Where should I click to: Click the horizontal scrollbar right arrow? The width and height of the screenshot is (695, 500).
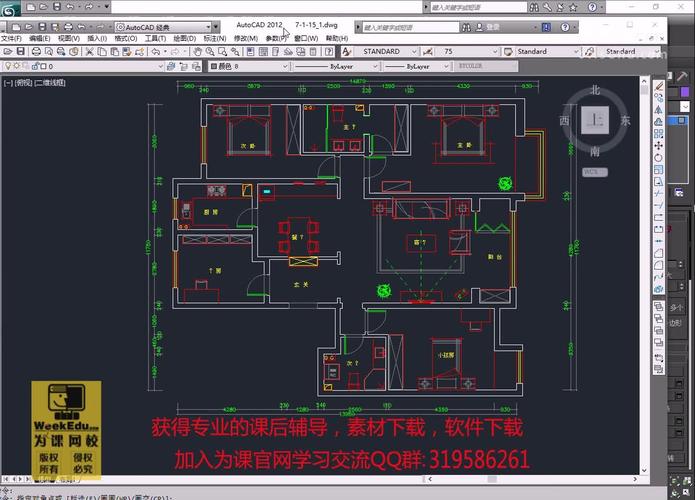pyautogui.click(x=635, y=479)
